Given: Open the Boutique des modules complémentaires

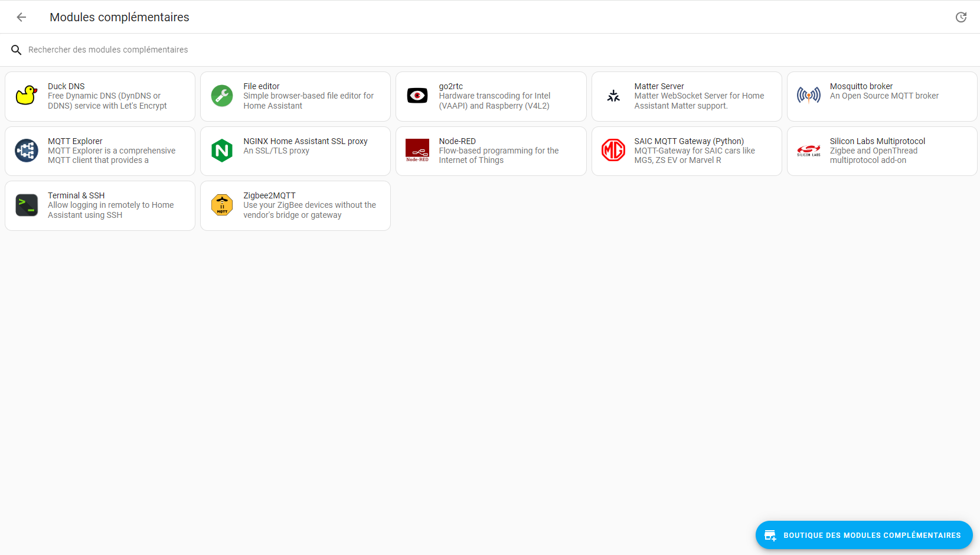Looking at the screenshot, I should point(864,535).
